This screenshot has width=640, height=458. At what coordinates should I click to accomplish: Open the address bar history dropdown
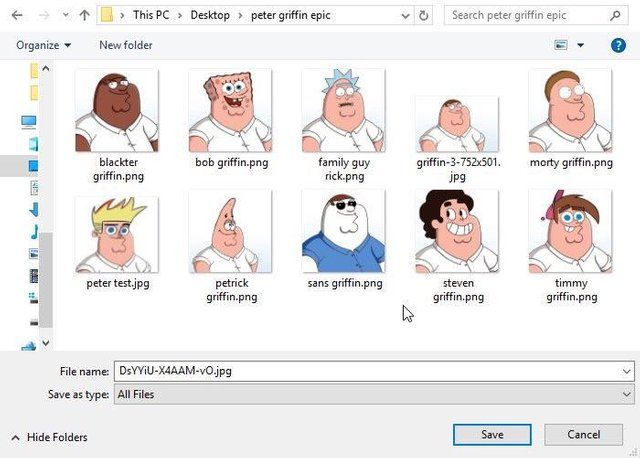click(405, 16)
